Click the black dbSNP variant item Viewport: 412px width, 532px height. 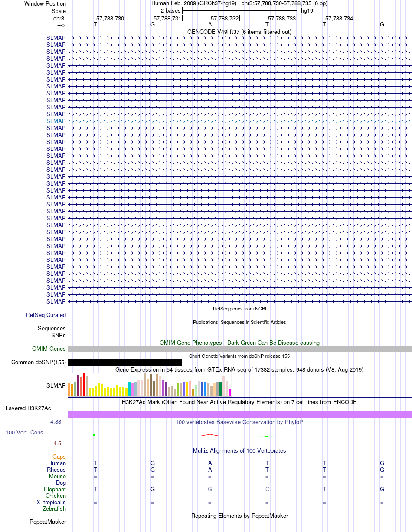coord(125,362)
